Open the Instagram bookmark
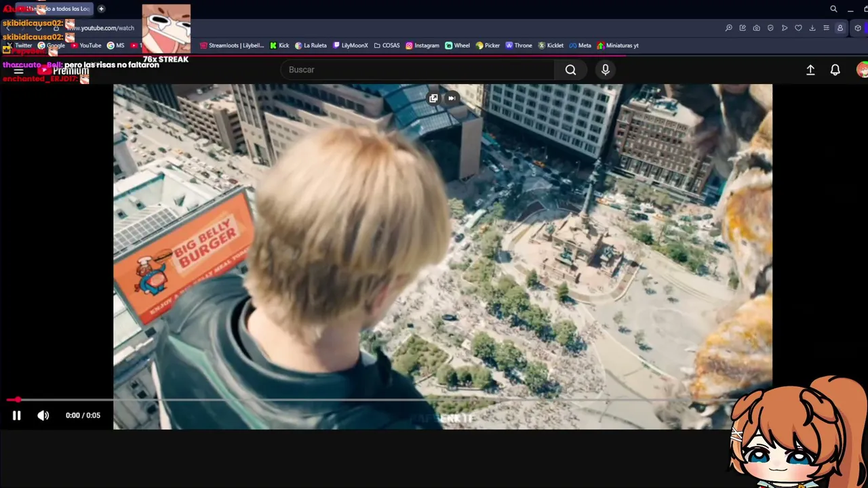Image resolution: width=868 pixels, height=488 pixels. [x=422, y=45]
